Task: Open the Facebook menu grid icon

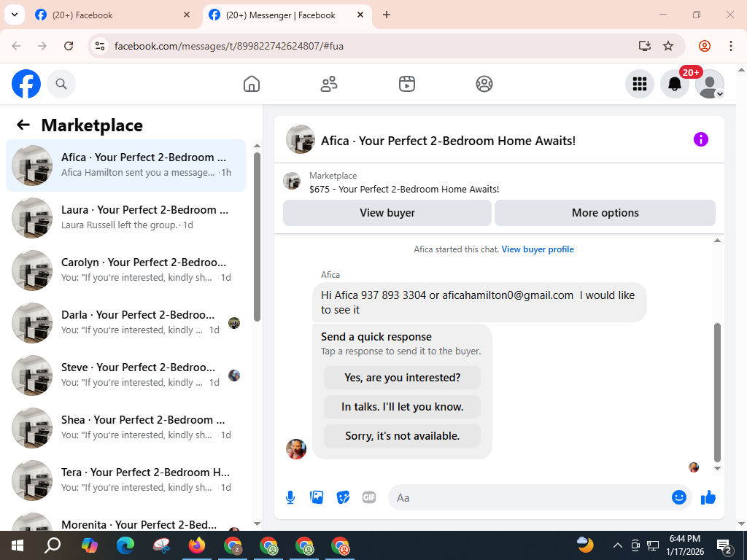Action: click(x=639, y=84)
